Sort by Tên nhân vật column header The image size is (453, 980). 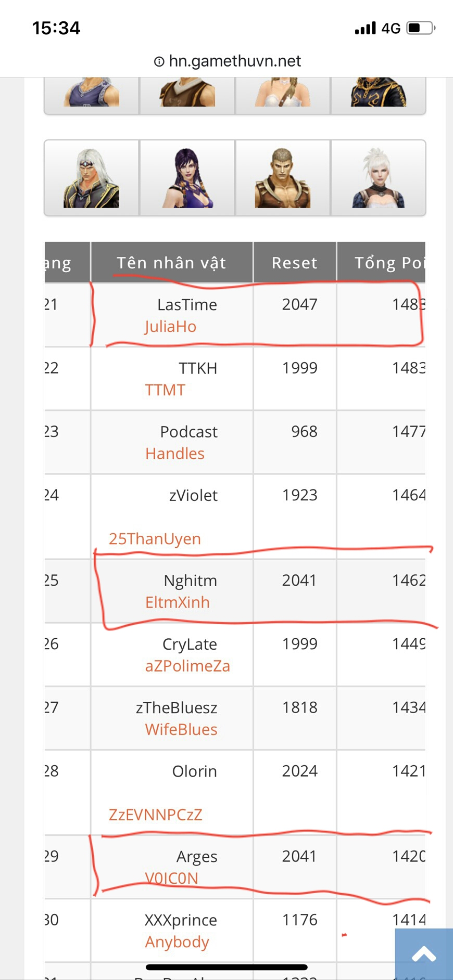coord(171,263)
